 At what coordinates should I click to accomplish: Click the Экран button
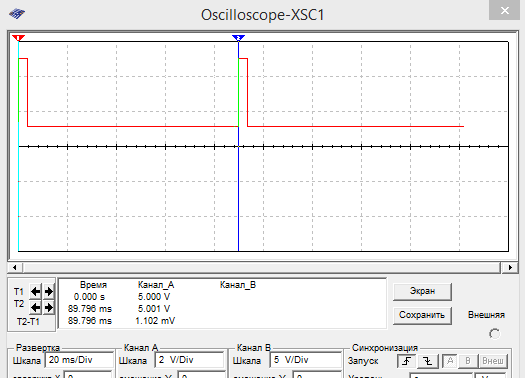pos(422,291)
